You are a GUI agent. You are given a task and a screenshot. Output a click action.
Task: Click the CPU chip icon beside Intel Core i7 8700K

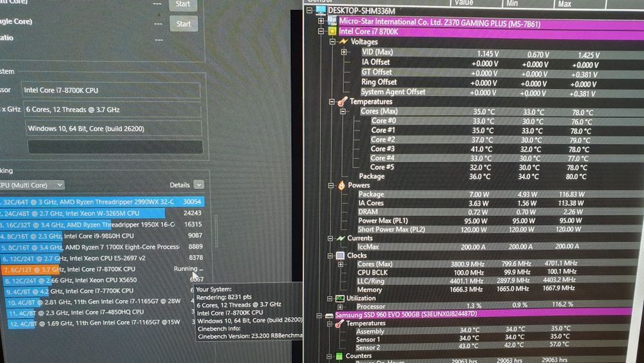coord(332,31)
